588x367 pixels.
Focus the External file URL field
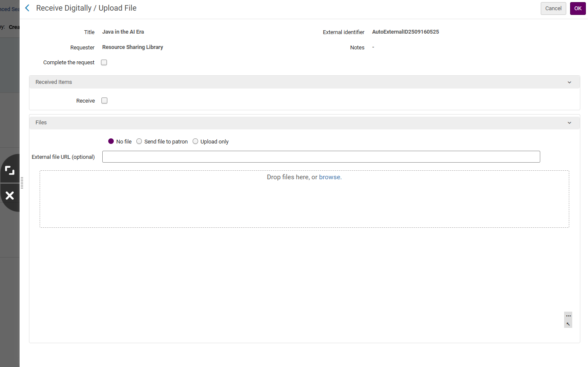321,157
